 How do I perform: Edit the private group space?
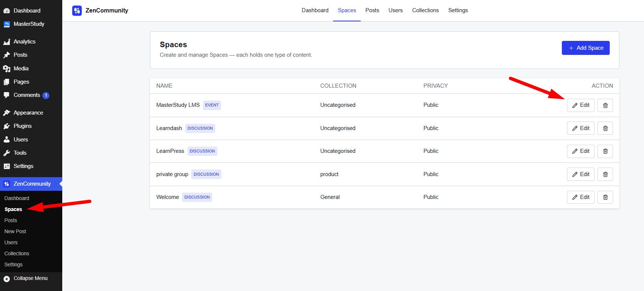pos(581,174)
